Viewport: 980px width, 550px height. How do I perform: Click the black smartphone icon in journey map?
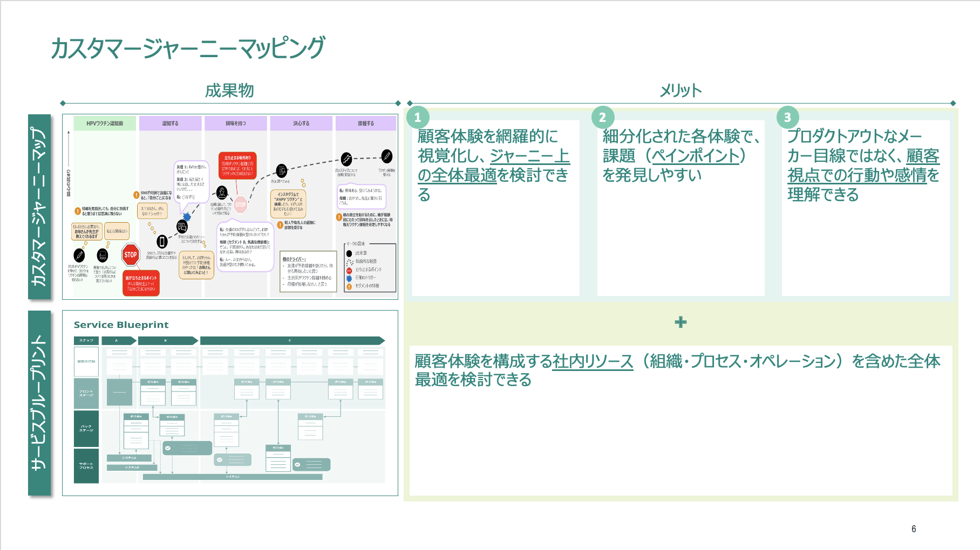coord(162,242)
